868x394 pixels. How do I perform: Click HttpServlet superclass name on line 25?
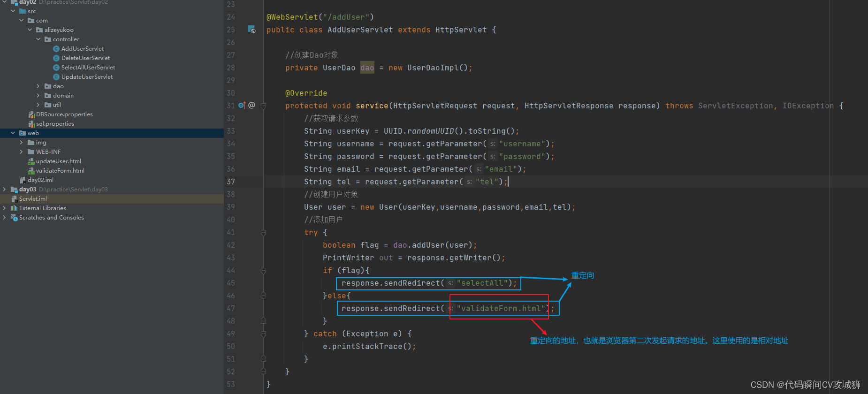click(x=461, y=30)
